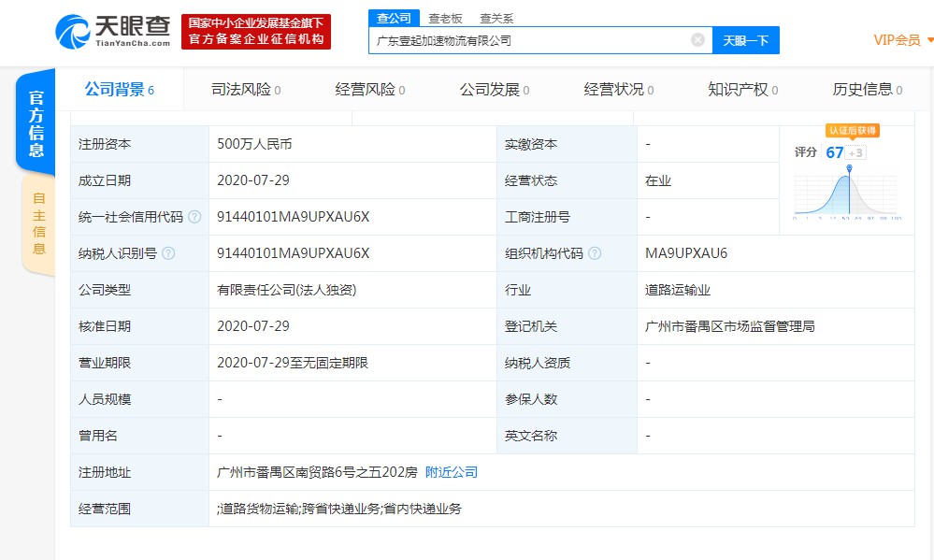Open the TianYanCha logo homepage
The height and width of the screenshot is (560, 934).
(x=112, y=32)
